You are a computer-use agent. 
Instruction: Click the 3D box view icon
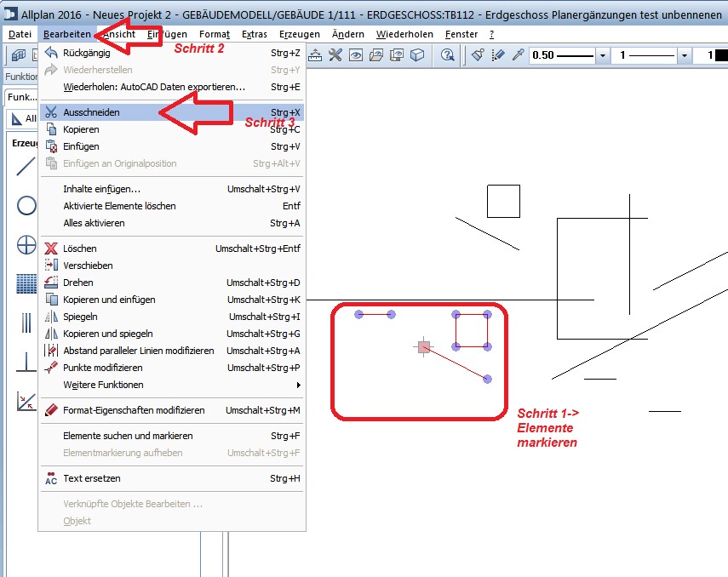tap(417, 55)
